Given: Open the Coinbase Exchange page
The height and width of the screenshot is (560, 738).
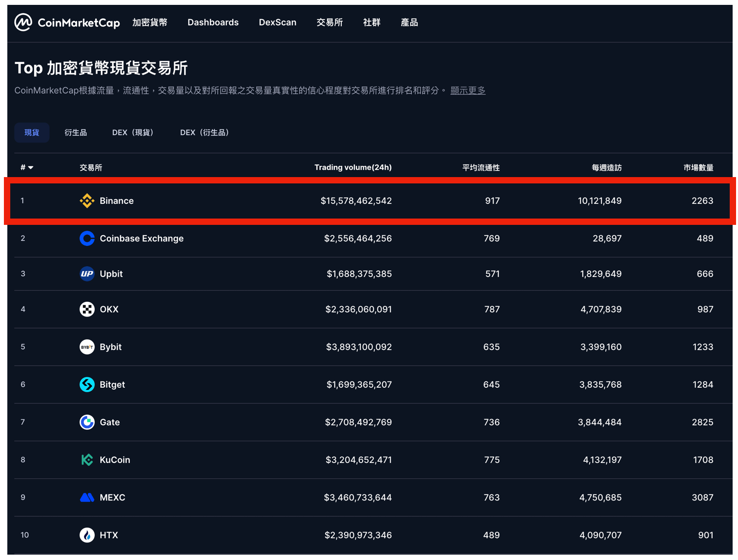Looking at the screenshot, I should tap(142, 239).
